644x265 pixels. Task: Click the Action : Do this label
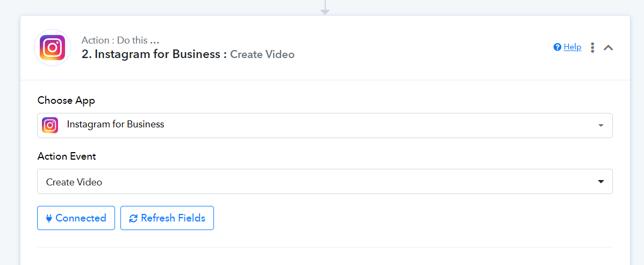120,40
